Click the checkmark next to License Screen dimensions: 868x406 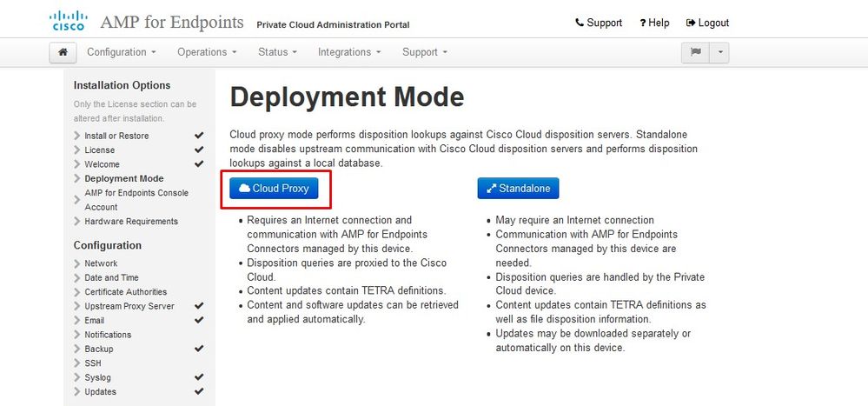pyautogui.click(x=199, y=150)
